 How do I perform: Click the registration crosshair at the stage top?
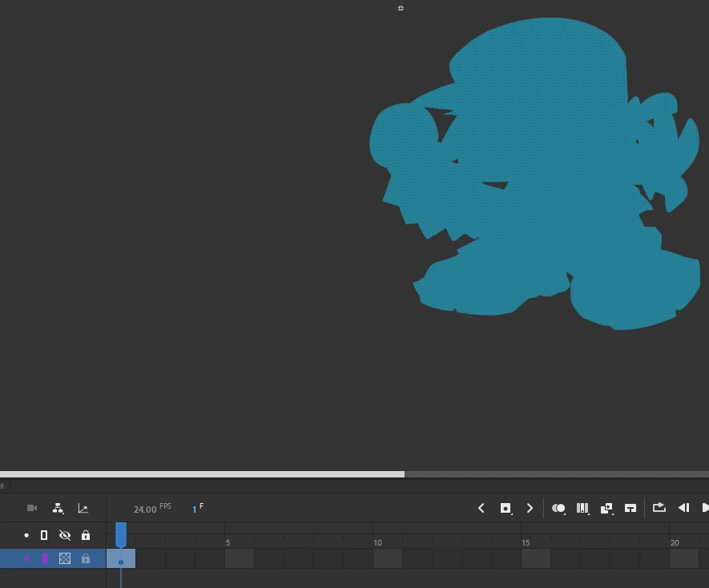401,8
